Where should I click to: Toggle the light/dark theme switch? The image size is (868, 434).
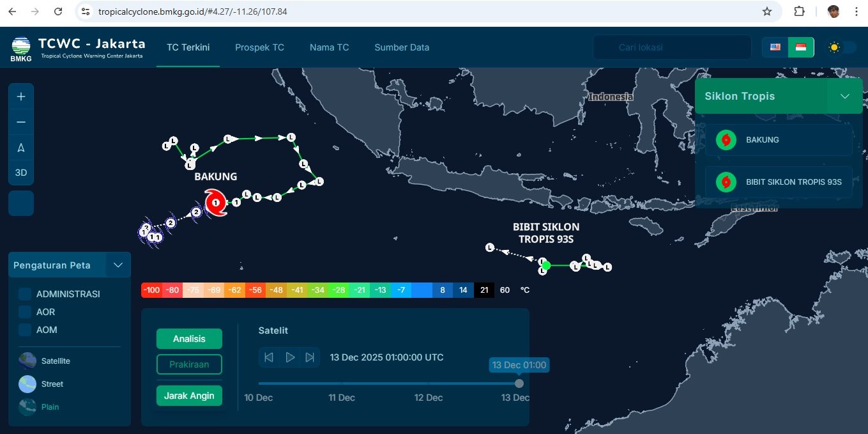tap(842, 47)
